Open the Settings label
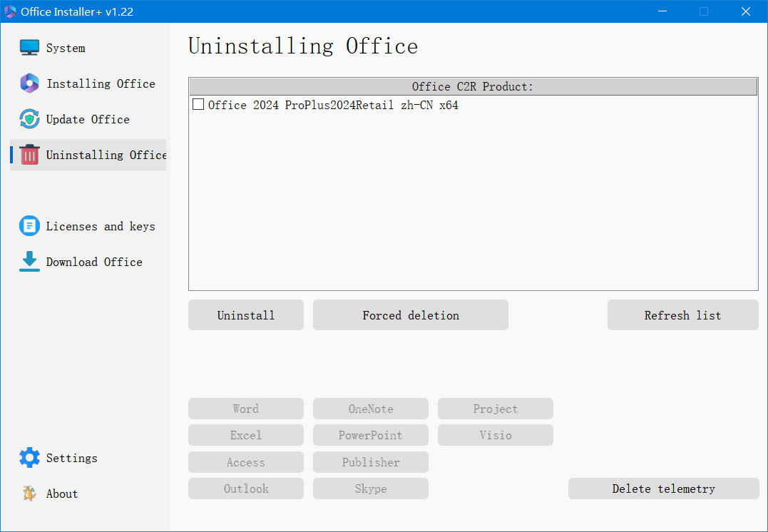768x532 pixels. point(71,458)
